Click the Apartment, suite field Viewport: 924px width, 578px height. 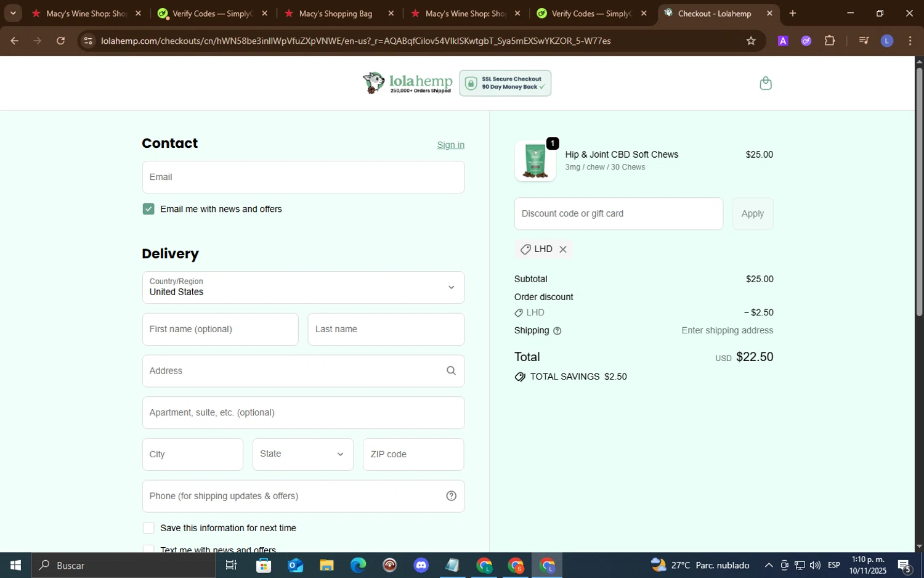(303, 413)
